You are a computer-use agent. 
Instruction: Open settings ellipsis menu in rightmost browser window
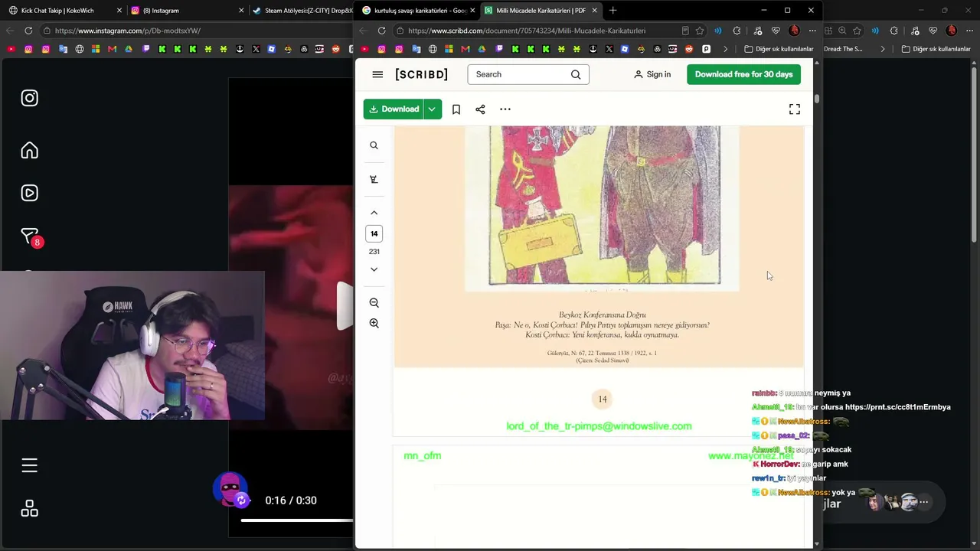[x=969, y=31]
